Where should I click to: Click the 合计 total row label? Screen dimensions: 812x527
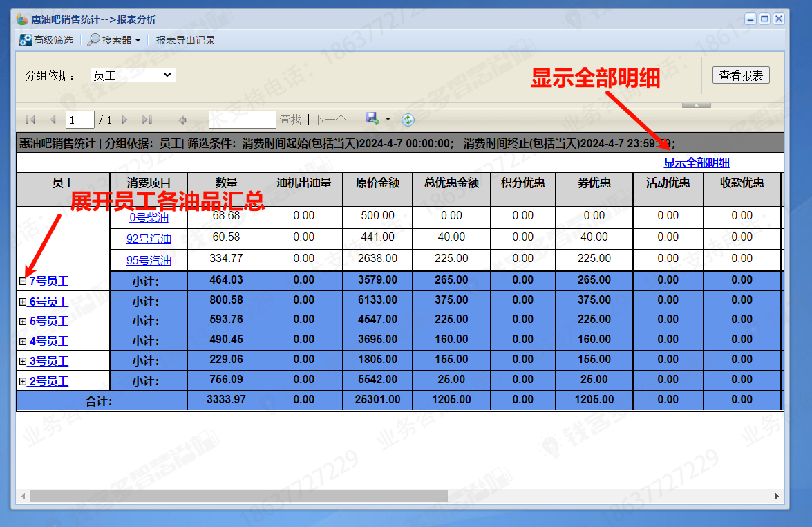[x=99, y=400]
